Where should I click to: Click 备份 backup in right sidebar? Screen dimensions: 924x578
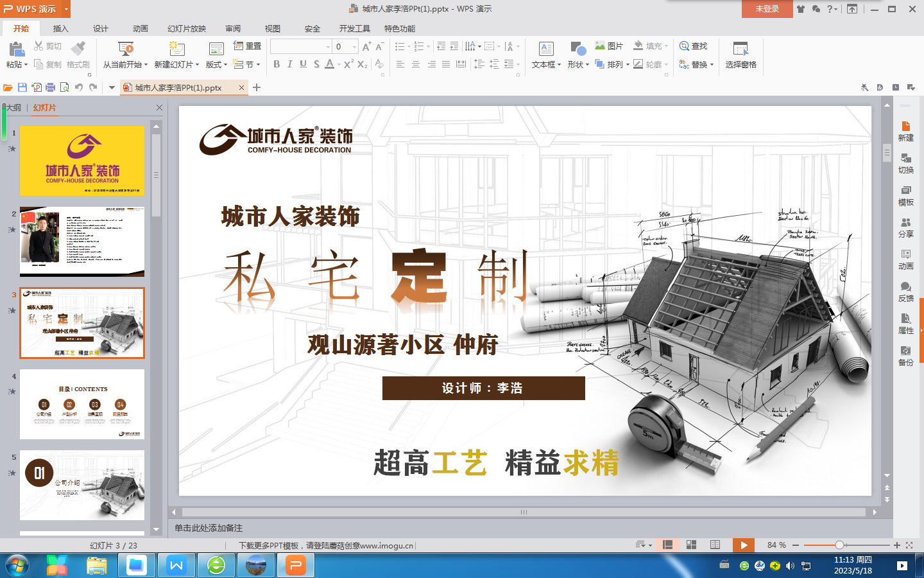[x=905, y=356]
